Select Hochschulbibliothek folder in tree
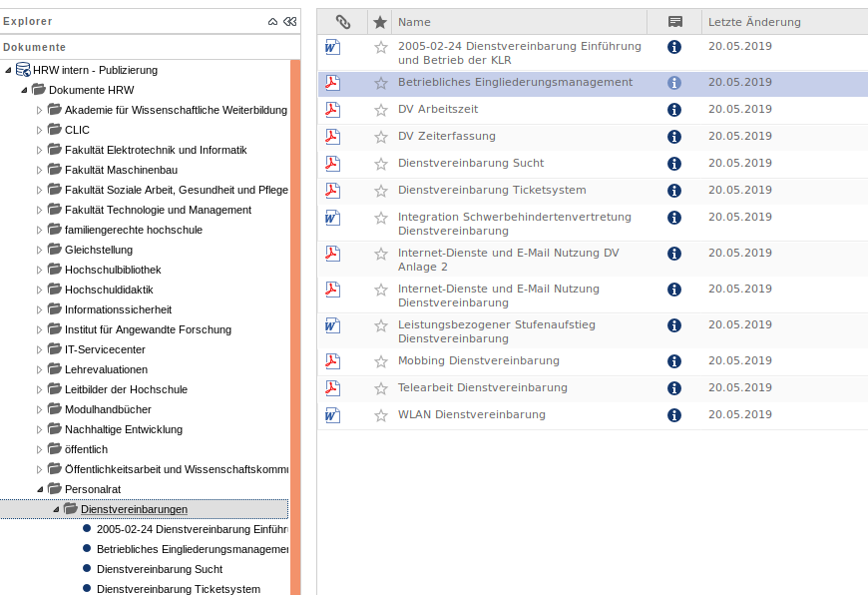This screenshot has width=868, height=595. pyautogui.click(x=113, y=270)
